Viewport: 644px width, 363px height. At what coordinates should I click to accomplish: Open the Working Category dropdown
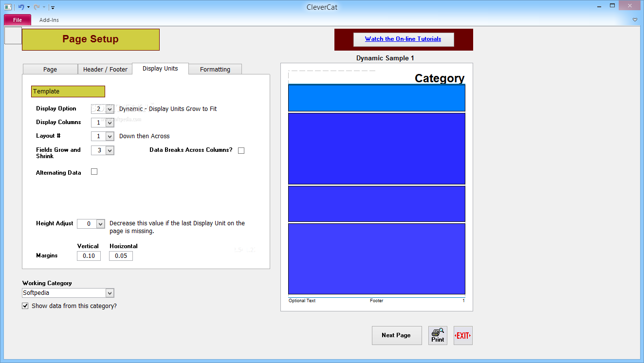pyautogui.click(x=110, y=293)
